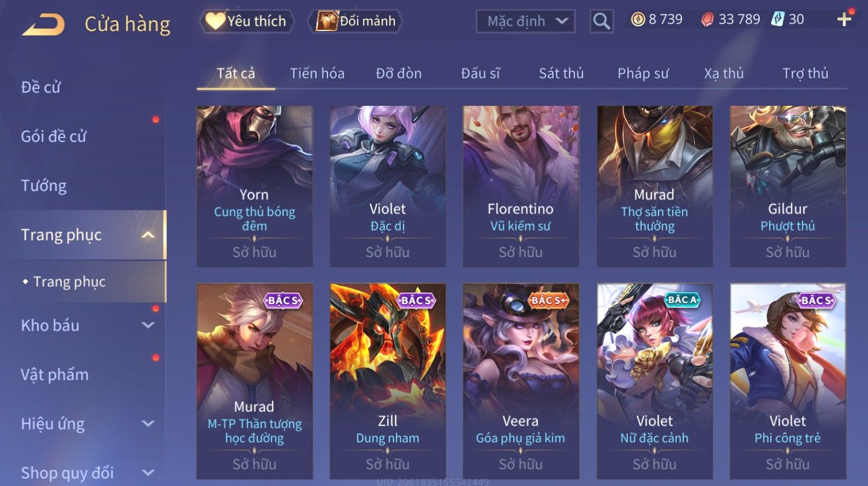868x486 pixels.
Task: Switch to the Pháp sư tab
Action: (643, 74)
